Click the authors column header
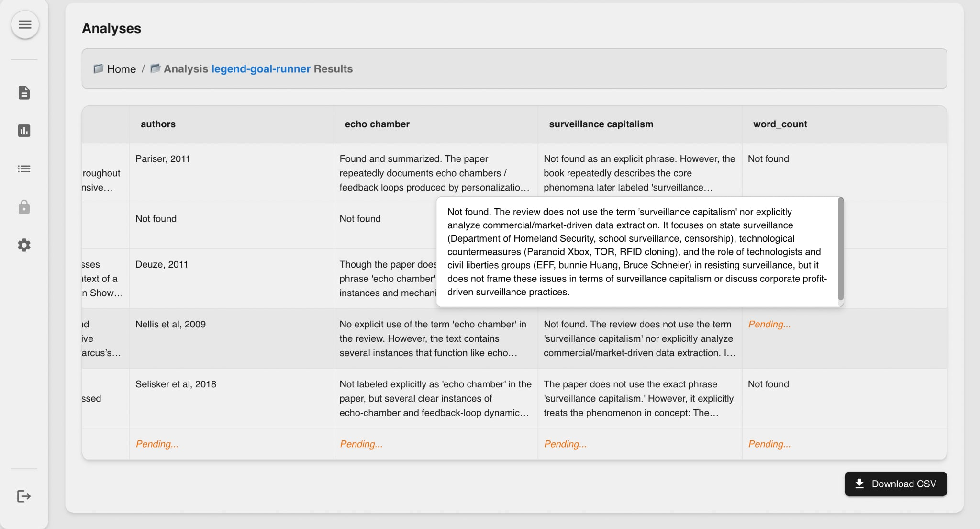This screenshot has width=980, height=529. [158, 124]
